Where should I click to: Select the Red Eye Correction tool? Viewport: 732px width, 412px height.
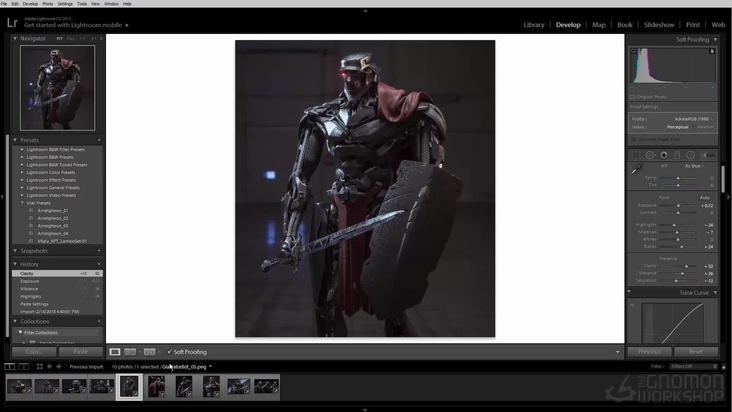coord(663,155)
